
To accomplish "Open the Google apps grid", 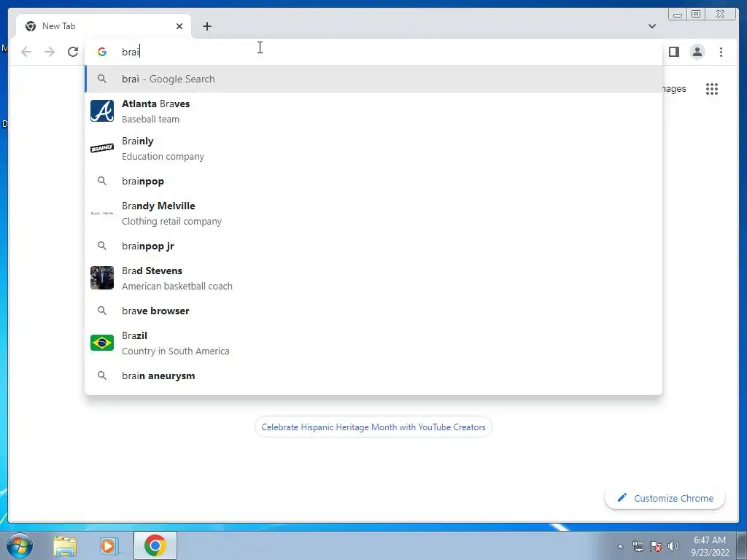I will [x=712, y=89].
